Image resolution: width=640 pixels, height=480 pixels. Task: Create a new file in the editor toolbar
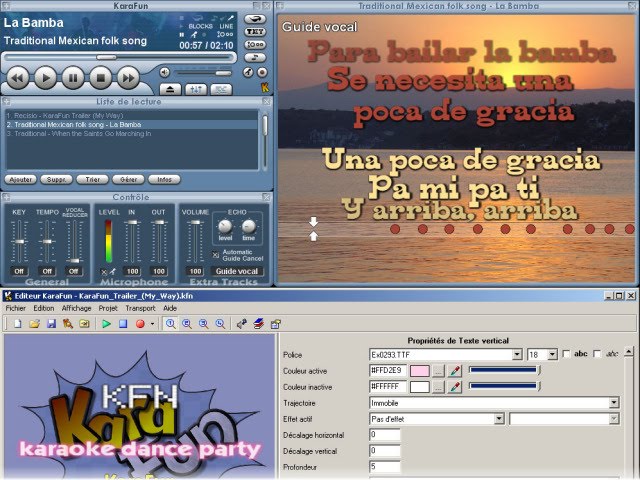pos(18,324)
